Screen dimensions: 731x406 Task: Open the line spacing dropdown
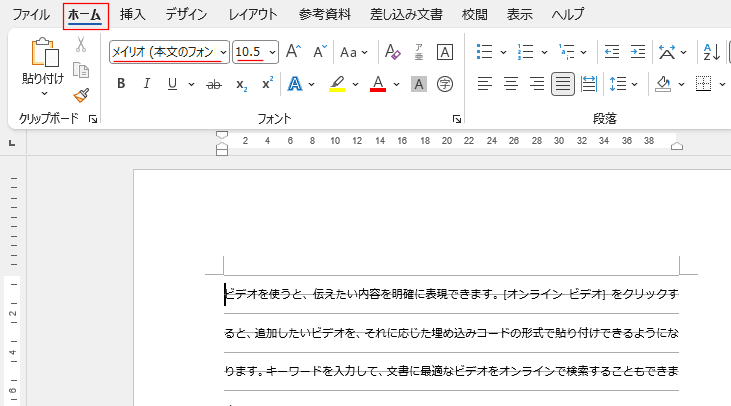(623, 84)
